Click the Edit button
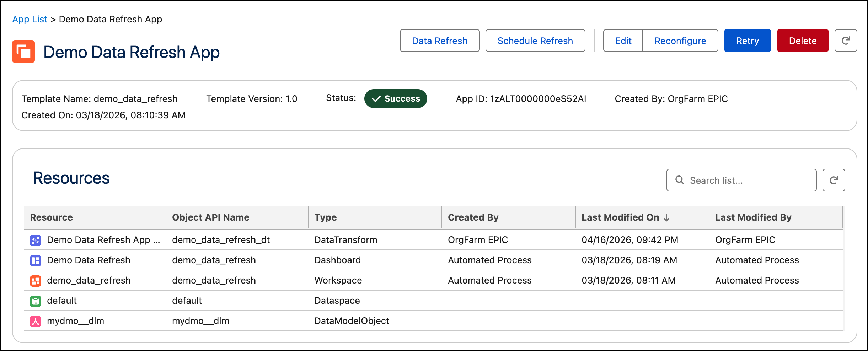Screen dimensions: 868x351 (x=623, y=40)
